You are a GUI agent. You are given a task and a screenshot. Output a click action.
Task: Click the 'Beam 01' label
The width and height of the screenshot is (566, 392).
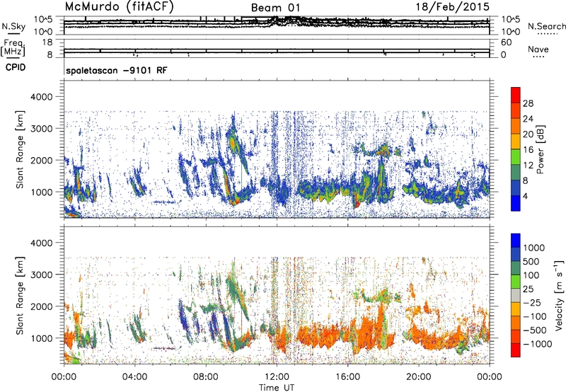275,8
